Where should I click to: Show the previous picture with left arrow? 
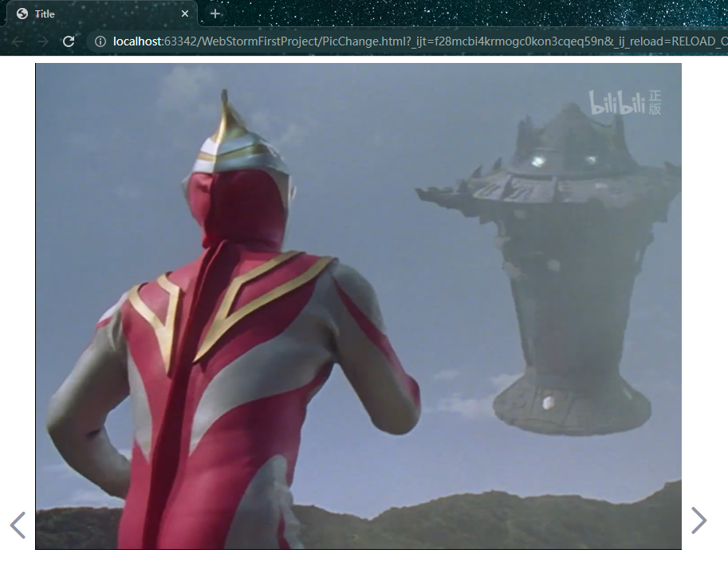click(18, 525)
